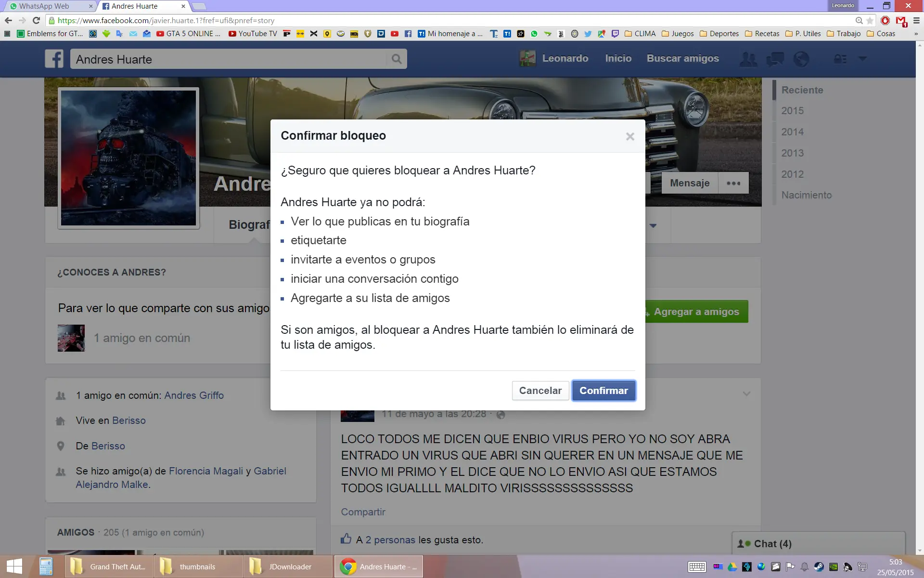
Task: Click the thumbs-up like icon
Action: (346, 539)
